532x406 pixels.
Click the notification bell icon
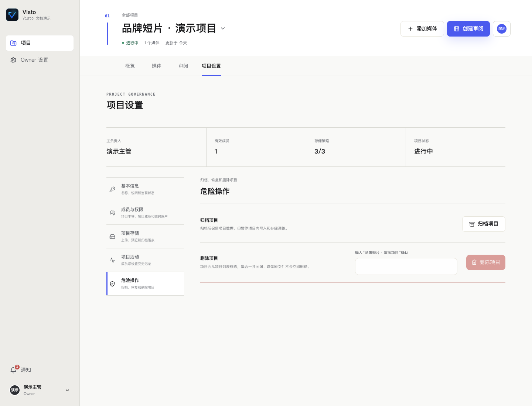coord(13,370)
